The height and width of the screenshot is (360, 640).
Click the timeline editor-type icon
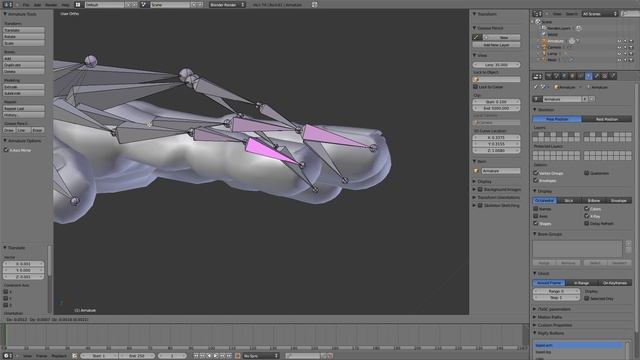coord(7,356)
